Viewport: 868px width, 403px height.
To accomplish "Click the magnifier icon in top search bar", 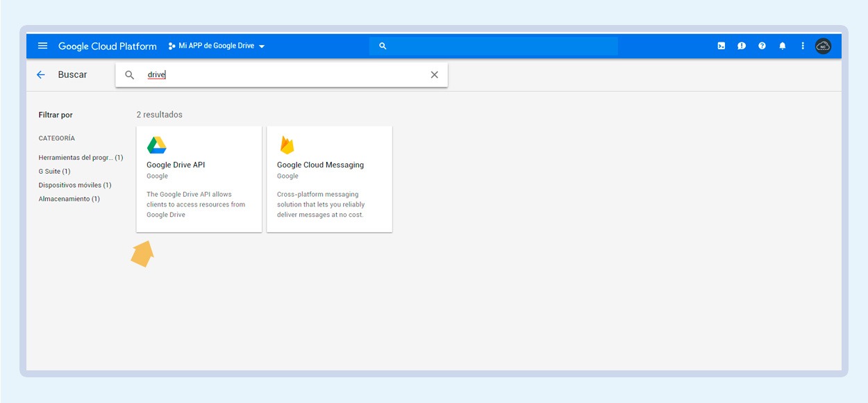I will tap(383, 46).
